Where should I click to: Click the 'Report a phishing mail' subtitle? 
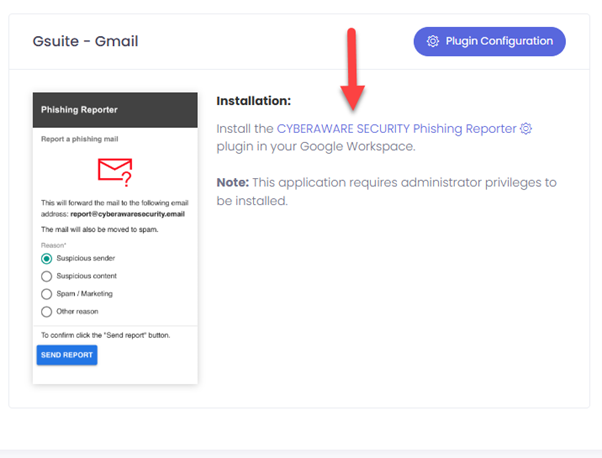[81, 140]
